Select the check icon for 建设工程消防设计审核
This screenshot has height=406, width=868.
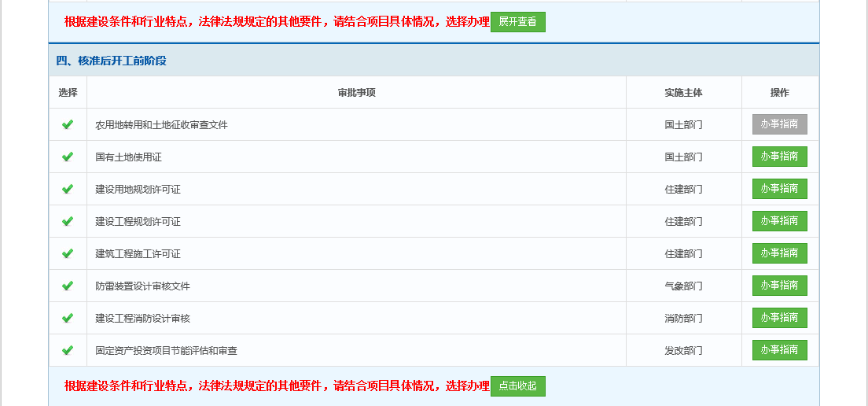click(68, 318)
